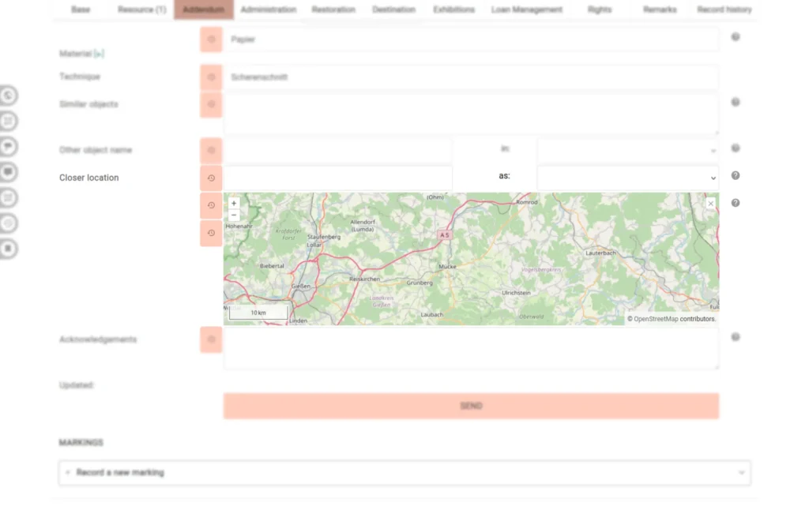Image resolution: width=809 pixels, height=532 pixels.
Task: Open the Destination tab
Action: (393, 9)
